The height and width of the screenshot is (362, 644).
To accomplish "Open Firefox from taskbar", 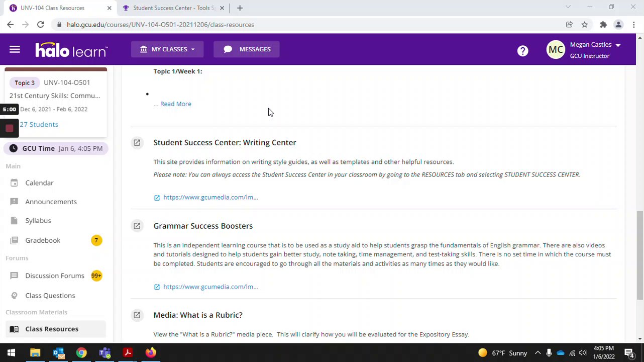I will tap(151, 353).
